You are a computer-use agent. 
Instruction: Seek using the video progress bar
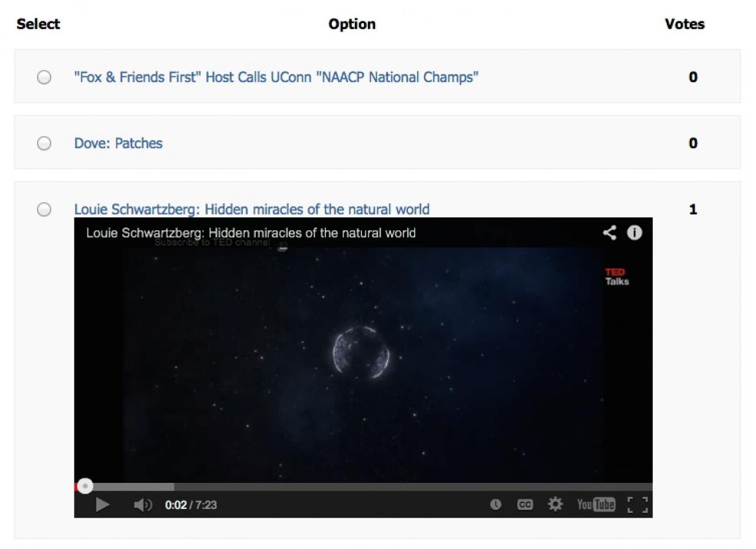pyautogui.click(x=363, y=486)
